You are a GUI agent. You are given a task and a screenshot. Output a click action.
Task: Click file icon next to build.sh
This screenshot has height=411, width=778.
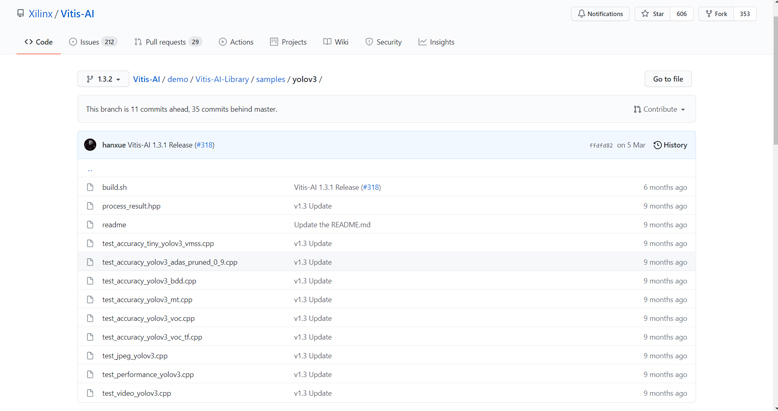pos(90,187)
